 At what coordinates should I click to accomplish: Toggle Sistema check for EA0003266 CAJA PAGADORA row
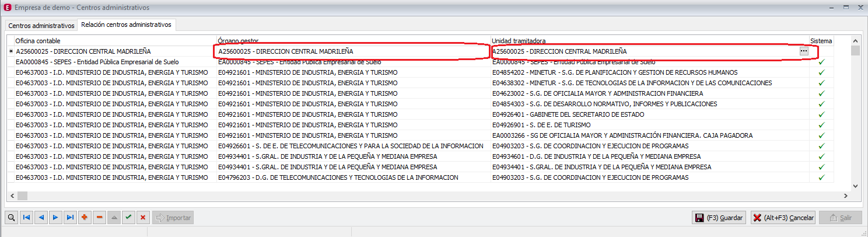[x=821, y=135]
